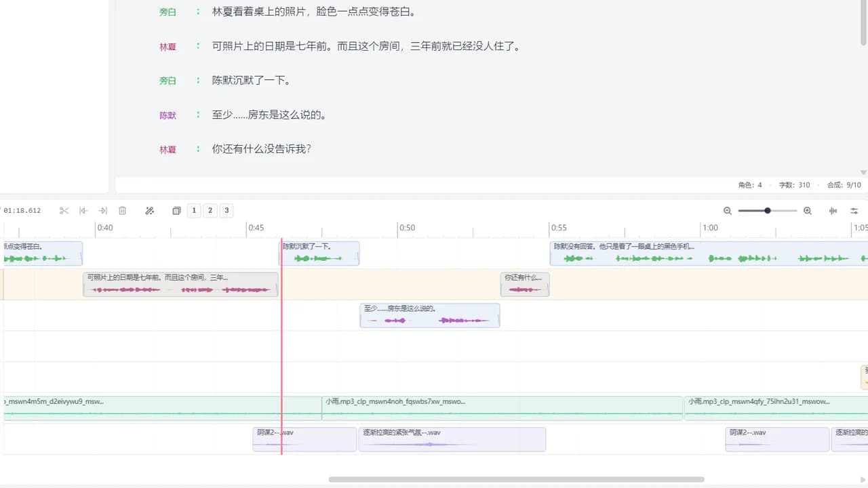Select the scissors split tool

pos(64,211)
